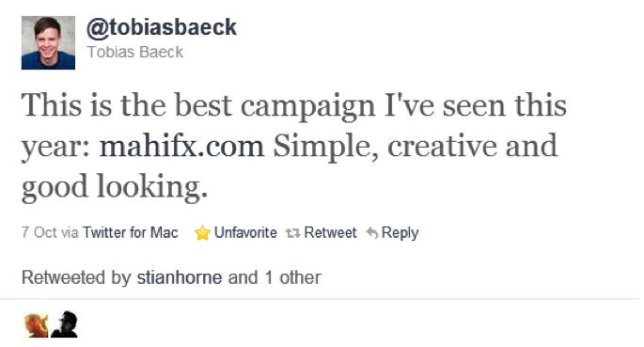Click the words 'Simple, creative and'

(416, 146)
